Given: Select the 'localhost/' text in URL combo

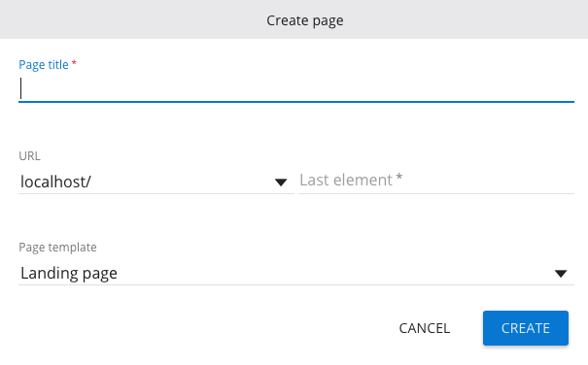Looking at the screenshot, I should point(55,182).
